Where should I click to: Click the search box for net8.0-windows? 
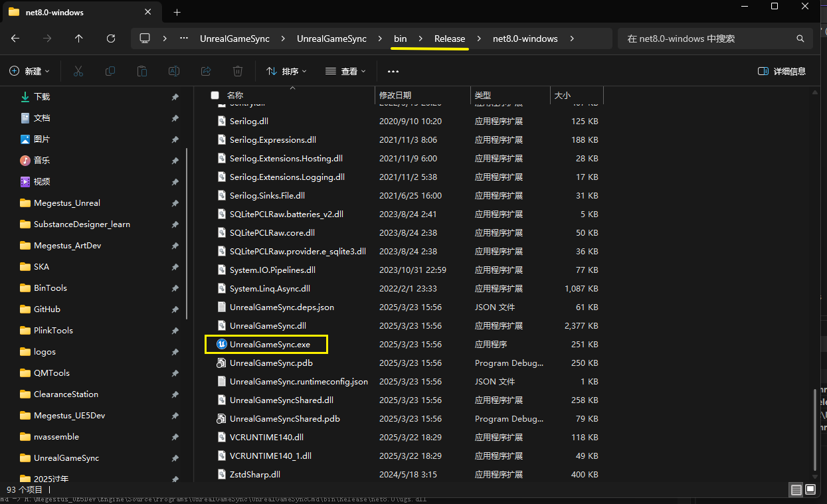(x=715, y=39)
